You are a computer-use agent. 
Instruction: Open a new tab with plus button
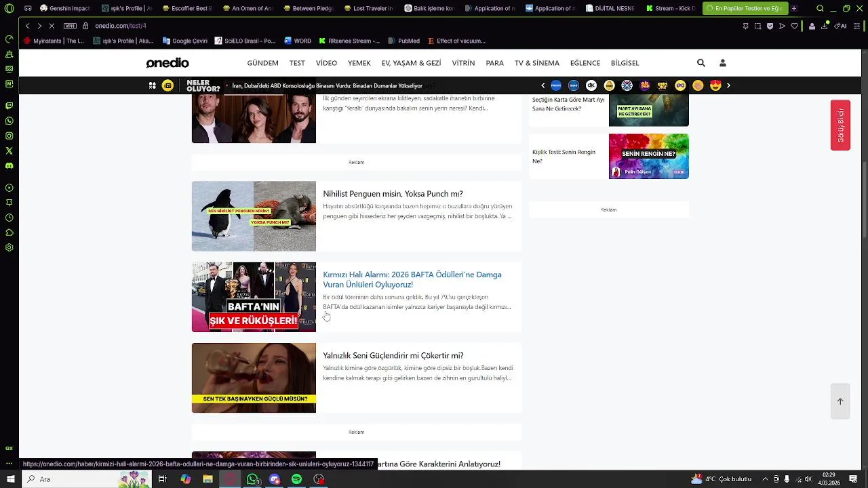pos(794,9)
